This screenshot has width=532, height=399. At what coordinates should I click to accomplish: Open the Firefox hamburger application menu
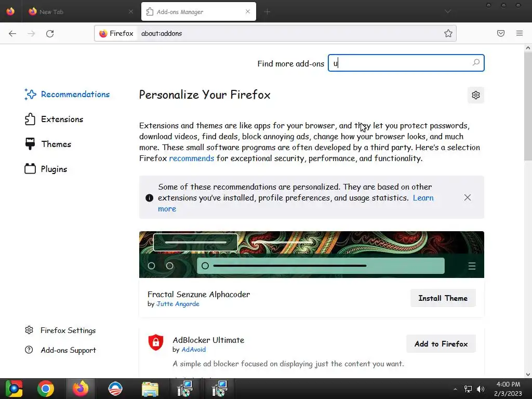pyautogui.click(x=520, y=33)
